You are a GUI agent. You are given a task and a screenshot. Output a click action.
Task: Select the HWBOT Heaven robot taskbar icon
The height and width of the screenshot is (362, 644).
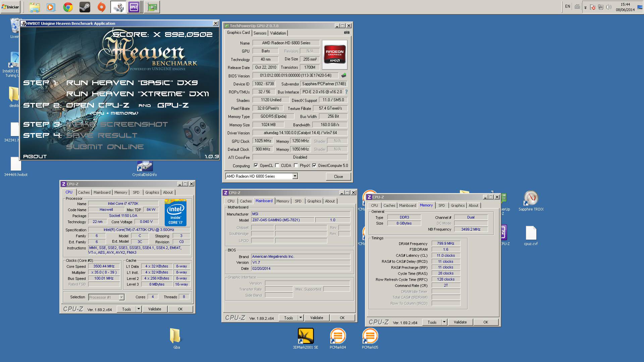tap(118, 7)
